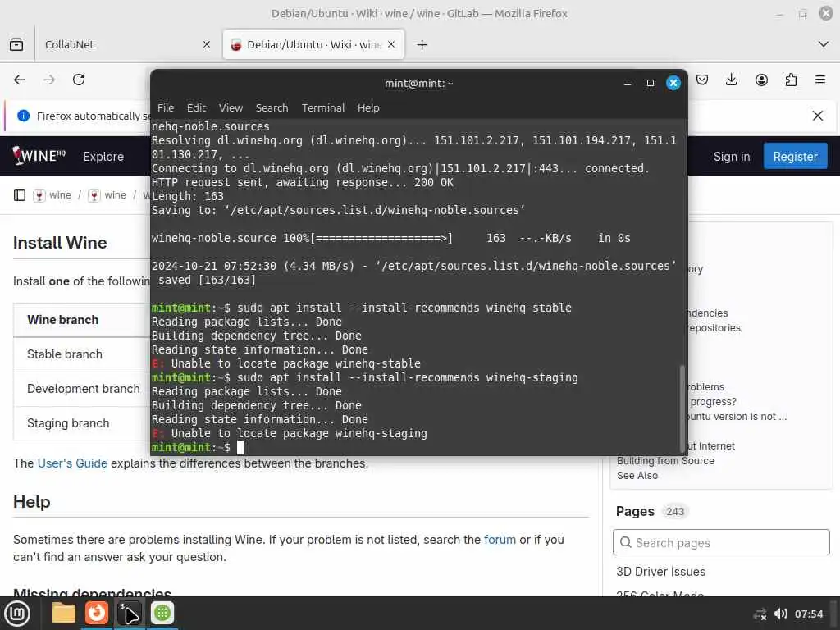840x630 pixels.
Task: Click the terminal command prompt line
Action: click(415, 447)
